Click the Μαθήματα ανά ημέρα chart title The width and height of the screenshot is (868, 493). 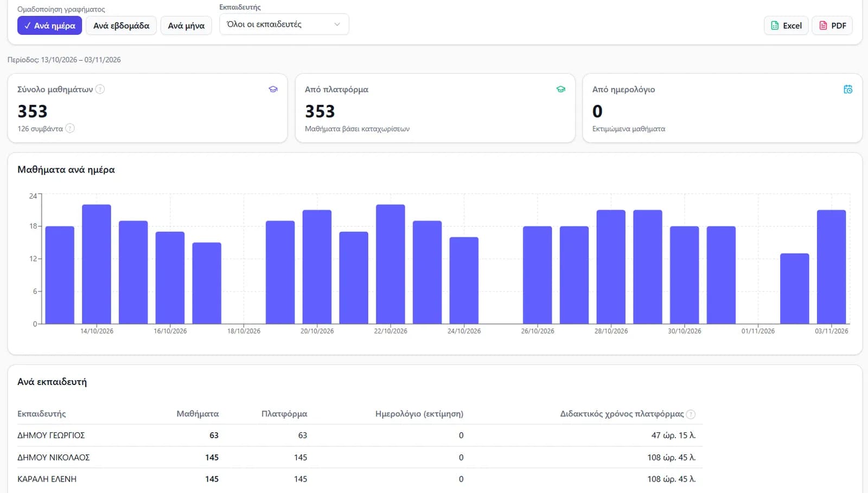pyautogui.click(x=66, y=169)
